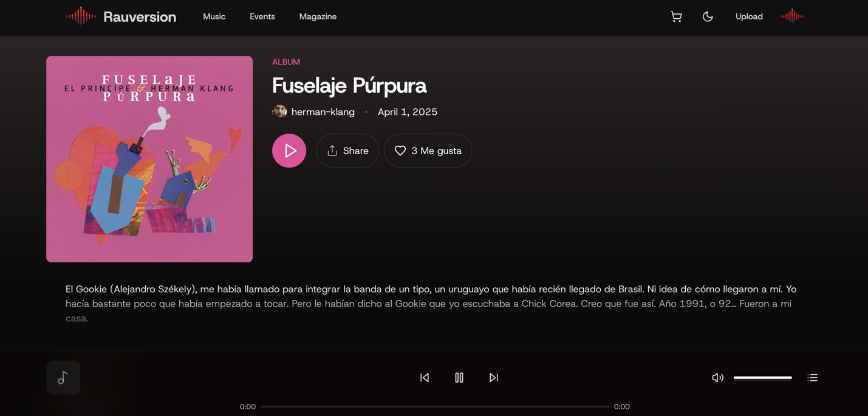Go to Magazine section

click(318, 16)
